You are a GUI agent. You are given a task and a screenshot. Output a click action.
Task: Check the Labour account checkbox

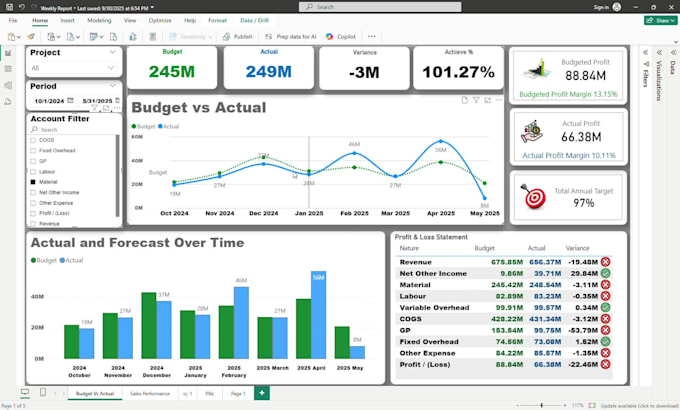[x=33, y=172]
